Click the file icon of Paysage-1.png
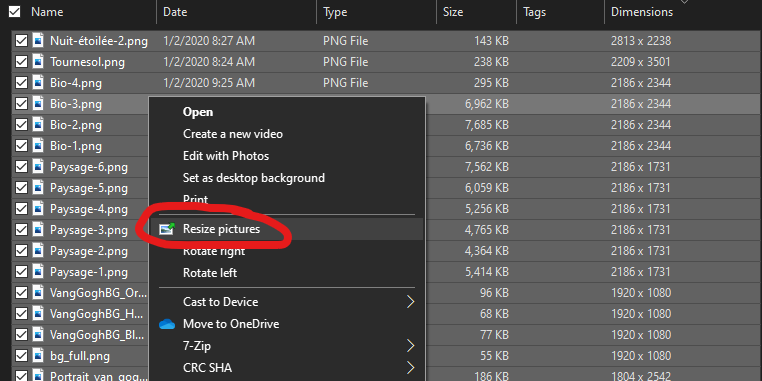The image size is (762, 381). pyautogui.click(x=38, y=272)
